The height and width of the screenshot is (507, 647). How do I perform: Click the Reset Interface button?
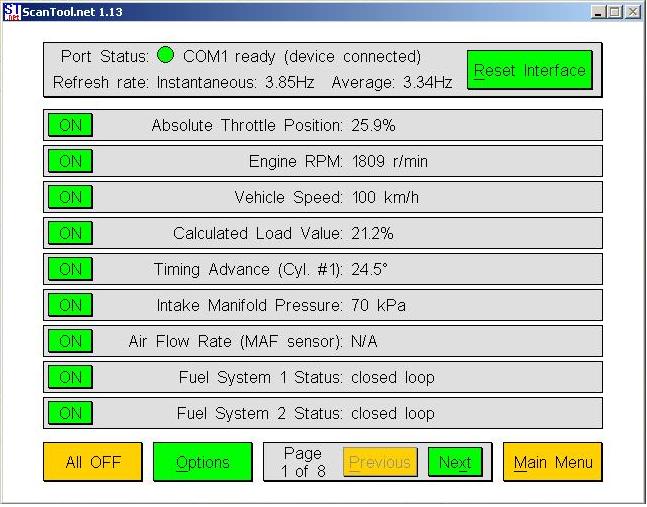529,70
